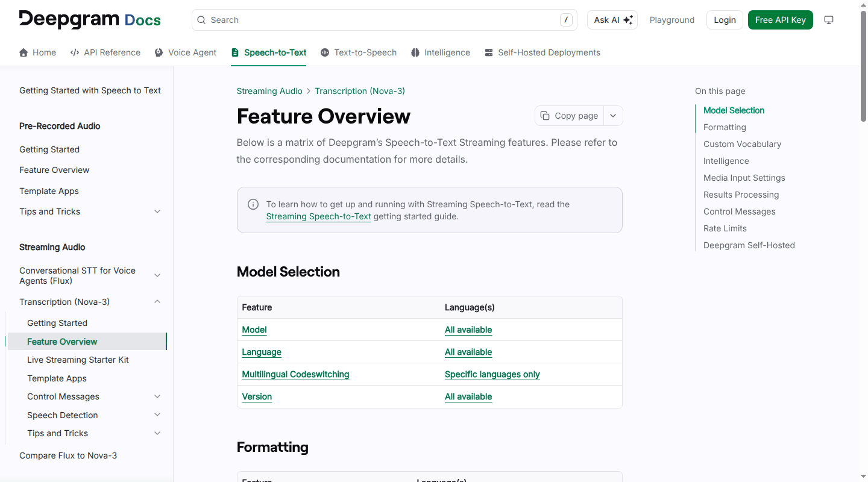Viewport: 868px width, 482px height.
Task: Click the Text-to-Speech waveform icon
Action: click(x=325, y=52)
